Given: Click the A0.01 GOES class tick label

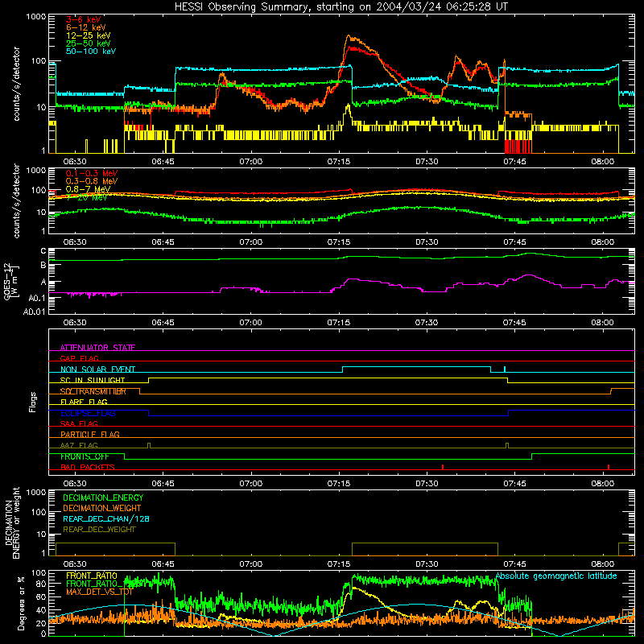Looking at the screenshot, I should [34, 312].
